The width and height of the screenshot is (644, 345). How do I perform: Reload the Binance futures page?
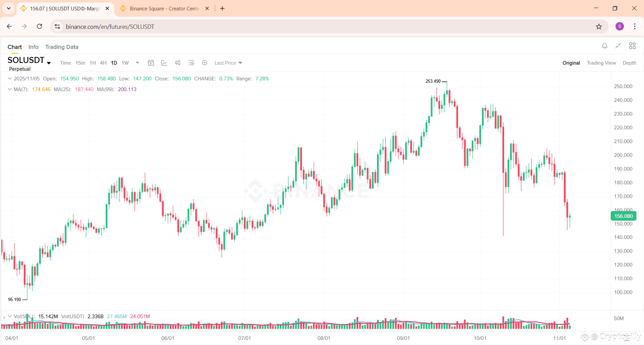(x=40, y=26)
